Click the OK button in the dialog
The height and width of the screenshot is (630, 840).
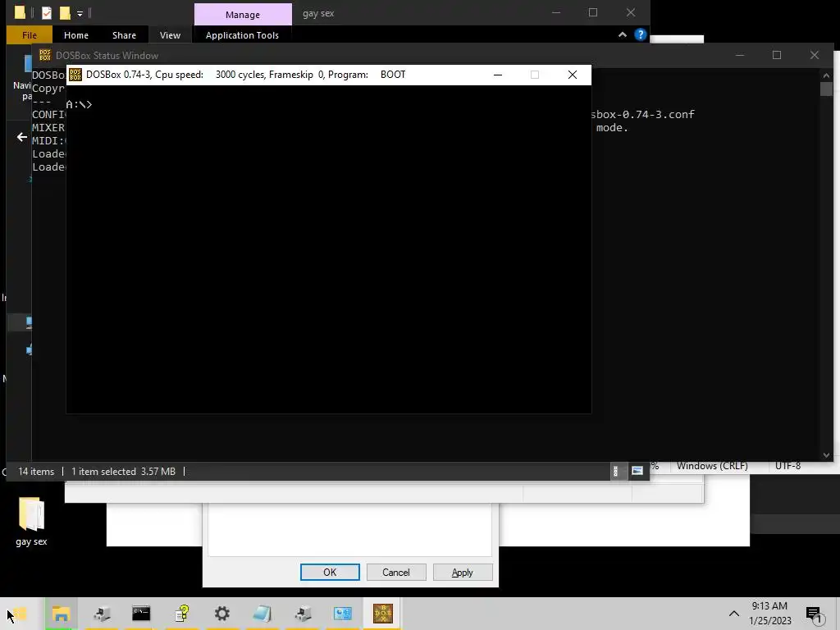click(330, 572)
